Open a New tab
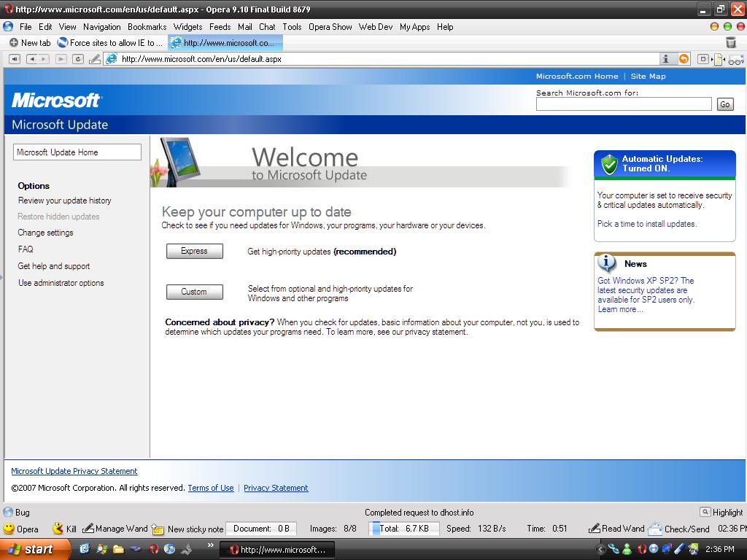Screen dimensions: 747x560 [29, 43]
